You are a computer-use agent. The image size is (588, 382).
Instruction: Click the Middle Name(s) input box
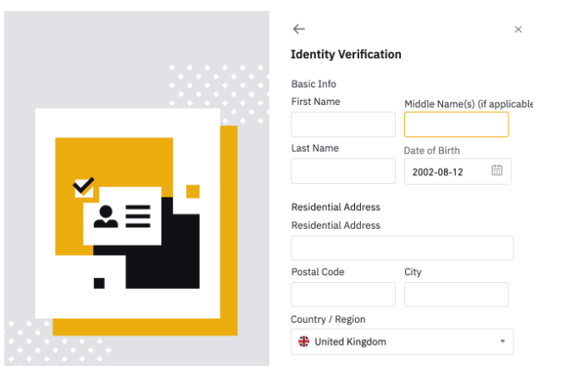[456, 125]
